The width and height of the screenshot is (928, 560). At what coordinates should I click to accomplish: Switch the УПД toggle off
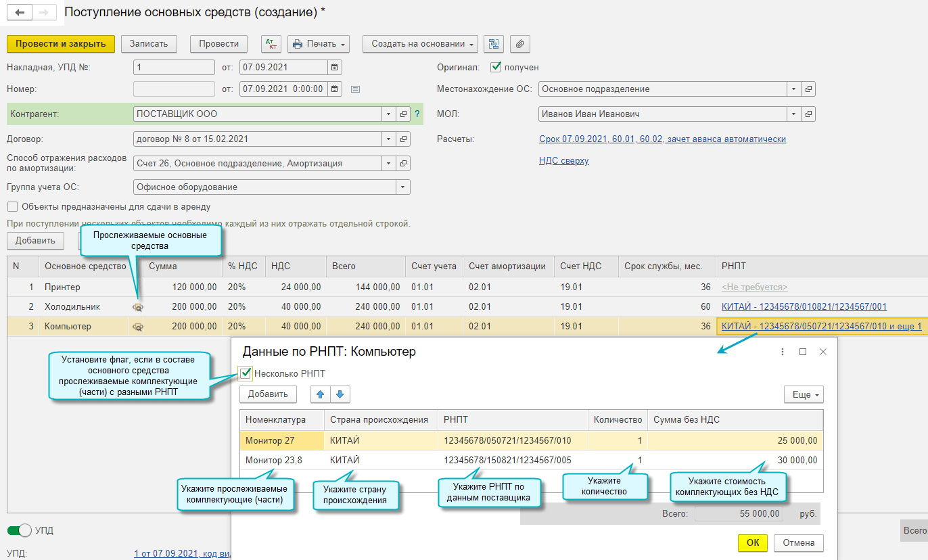point(20,531)
